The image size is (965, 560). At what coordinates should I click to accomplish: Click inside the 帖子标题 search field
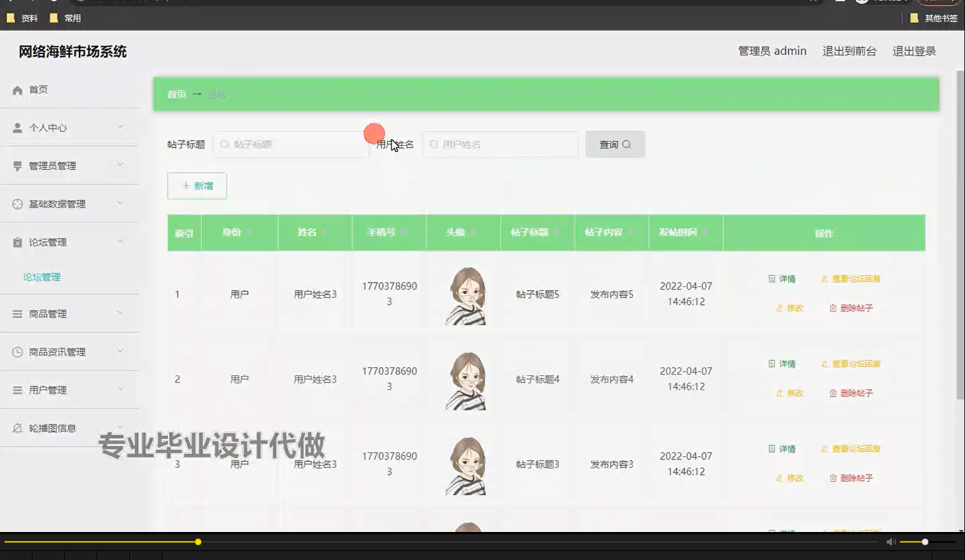[x=290, y=144]
